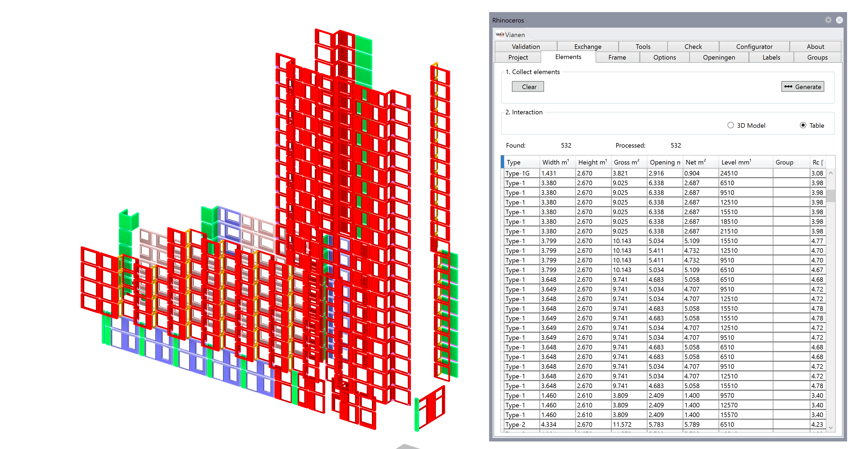Click the level cell 12570
The image size is (868, 449).
(746, 405)
